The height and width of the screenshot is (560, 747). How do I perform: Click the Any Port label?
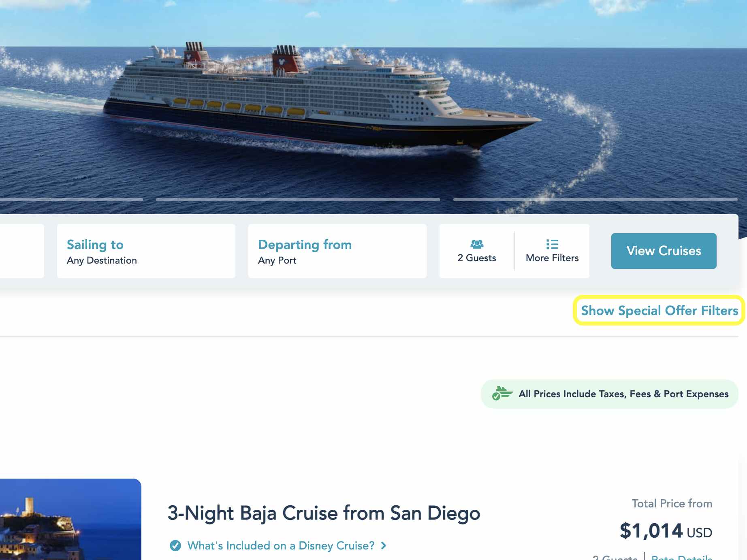pyautogui.click(x=277, y=260)
